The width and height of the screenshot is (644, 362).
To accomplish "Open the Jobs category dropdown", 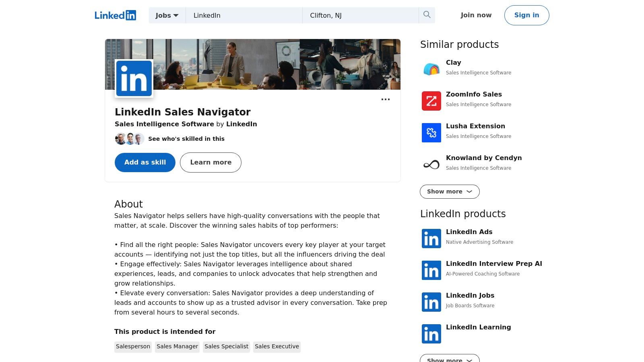I will coord(167,15).
